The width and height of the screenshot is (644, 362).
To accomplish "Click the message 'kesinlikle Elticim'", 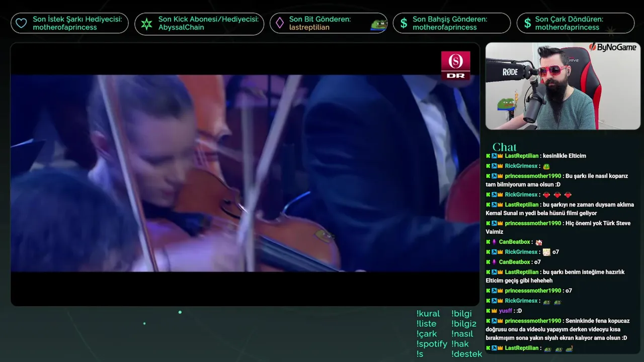I will point(565,156).
